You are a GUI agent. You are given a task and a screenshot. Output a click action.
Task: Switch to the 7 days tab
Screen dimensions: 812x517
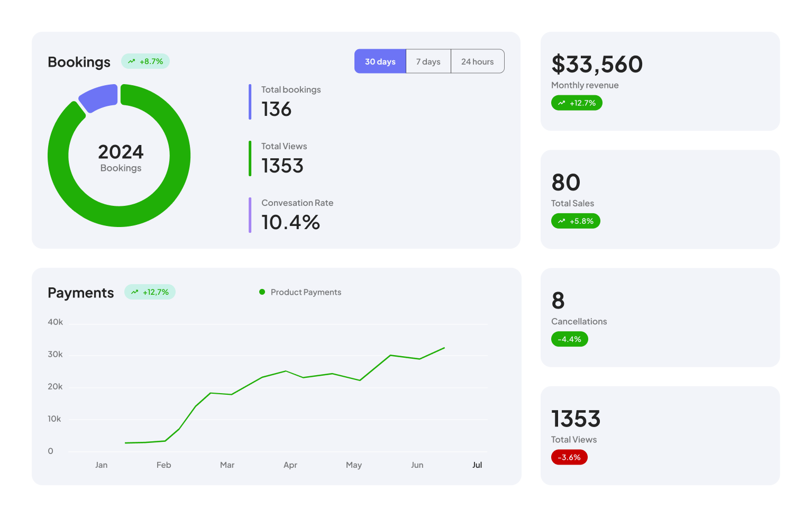click(x=428, y=61)
